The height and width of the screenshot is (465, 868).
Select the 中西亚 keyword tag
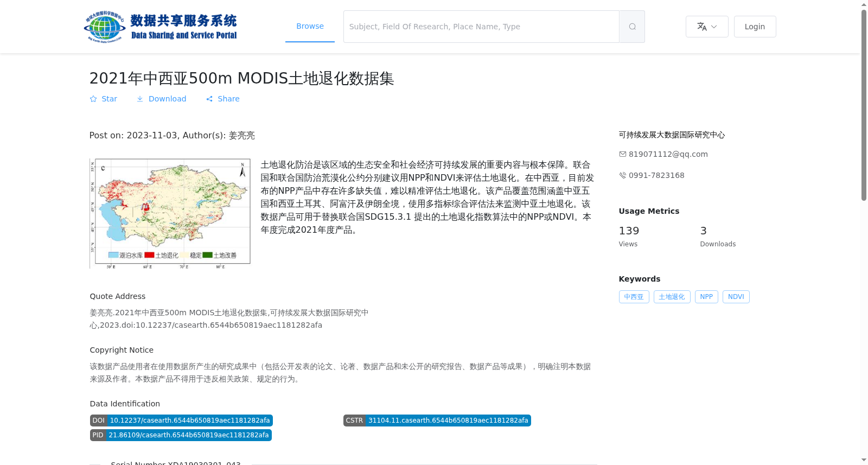pyautogui.click(x=634, y=297)
